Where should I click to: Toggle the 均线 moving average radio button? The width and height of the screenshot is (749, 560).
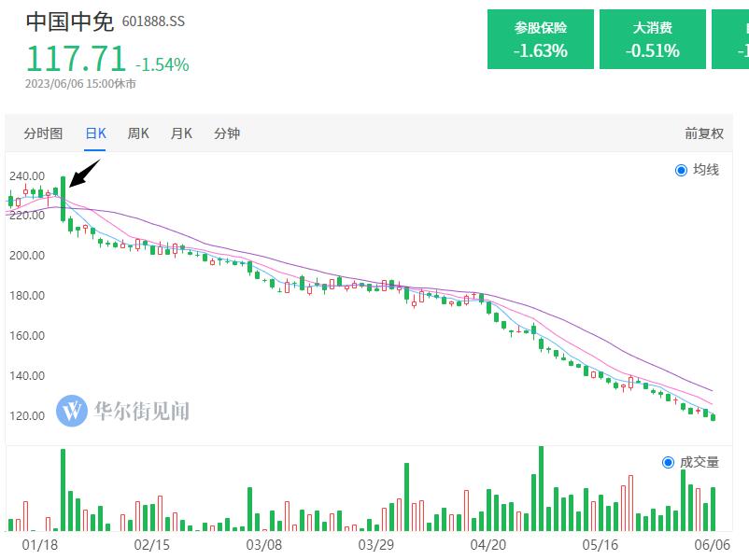pyautogui.click(x=681, y=170)
